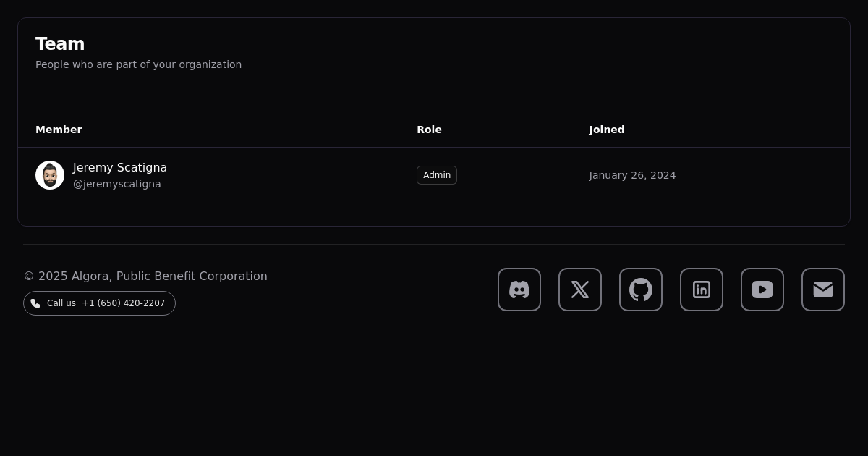Image resolution: width=868 pixels, height=456 pixels.
Task: Open the Discord link in the footer
Action: 519,290
